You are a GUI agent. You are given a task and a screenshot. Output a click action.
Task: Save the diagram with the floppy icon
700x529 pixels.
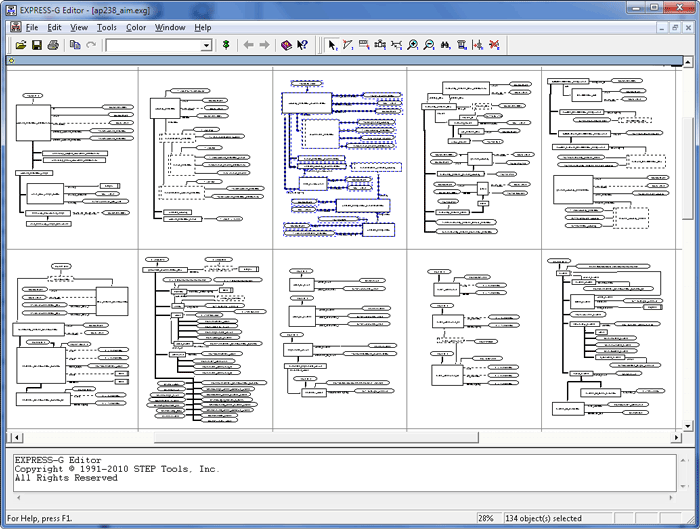coord(37,45)
